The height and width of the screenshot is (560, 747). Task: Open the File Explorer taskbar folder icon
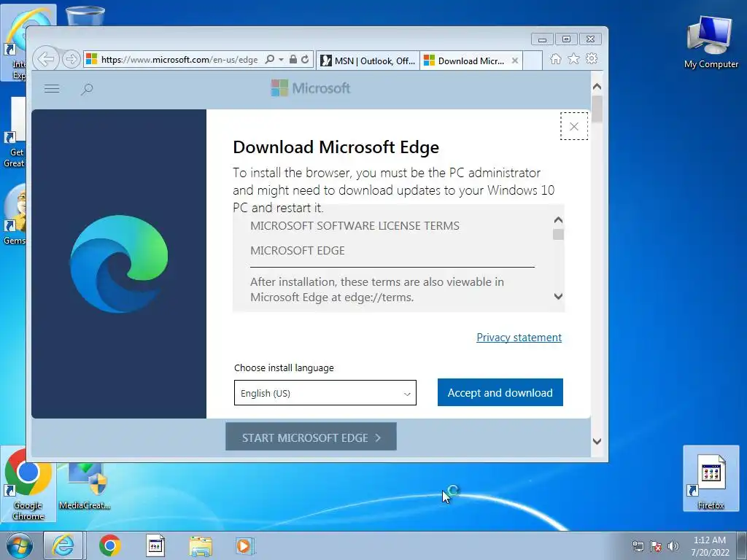tap(201, 545)
